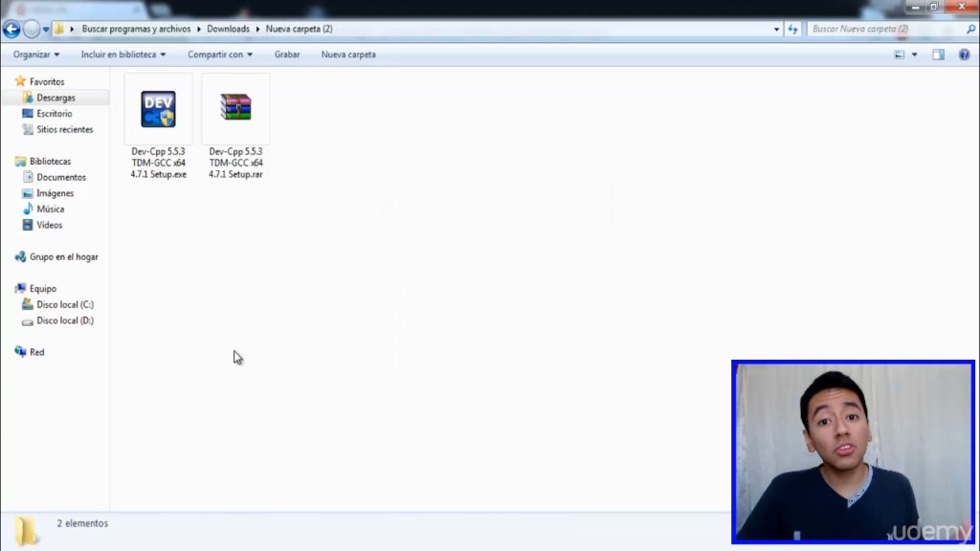Open the help question mark icon
Screen dimensions: 980x551
pos(965,55)
